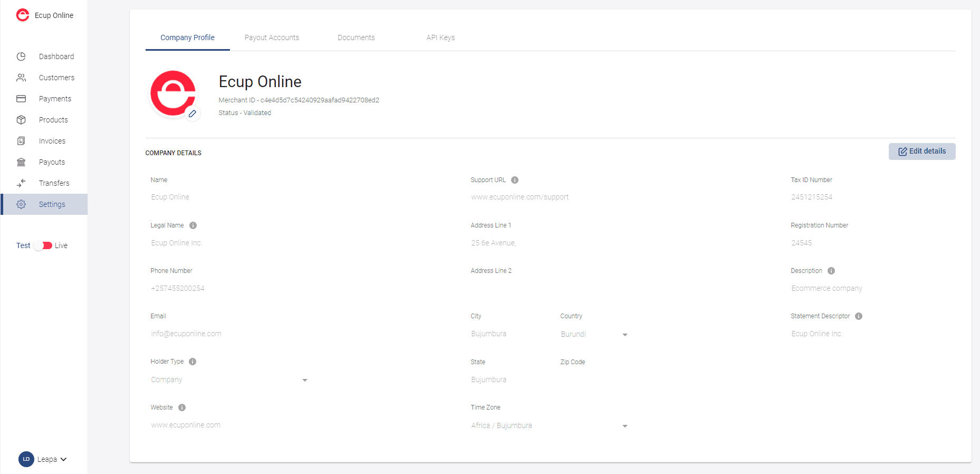Show info for Description field
Screen dimensions: 980x474
pos(831,271)
